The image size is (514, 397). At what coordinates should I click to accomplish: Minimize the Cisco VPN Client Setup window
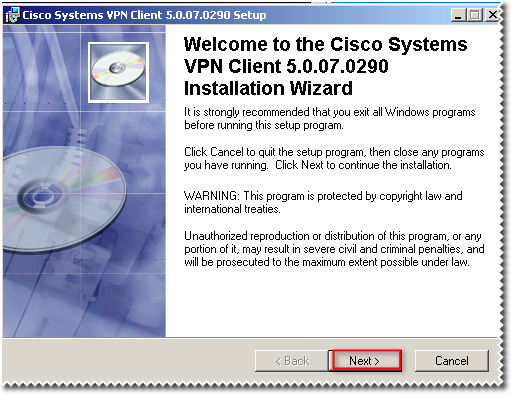click(x=458, y=15)
